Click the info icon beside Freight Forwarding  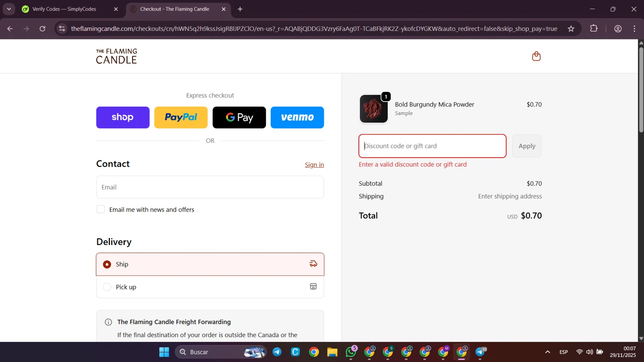point(108,322)
